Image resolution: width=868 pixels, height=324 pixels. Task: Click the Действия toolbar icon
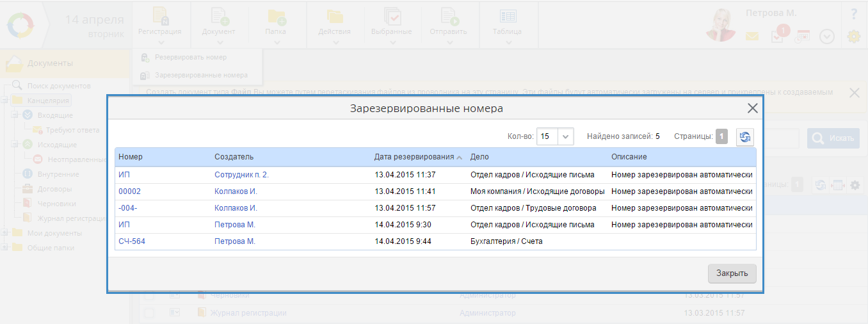click(334, 17)
